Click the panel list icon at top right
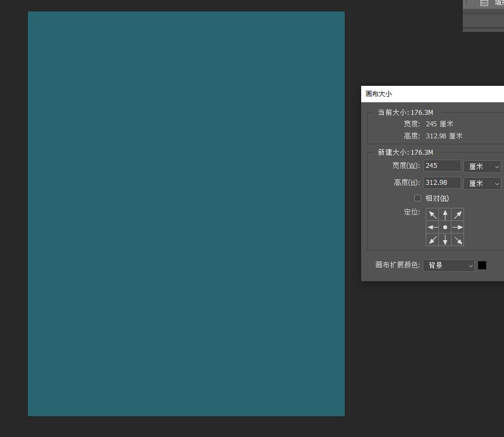The width and height of the screenshot is (504, 437). tap(484, 3)
